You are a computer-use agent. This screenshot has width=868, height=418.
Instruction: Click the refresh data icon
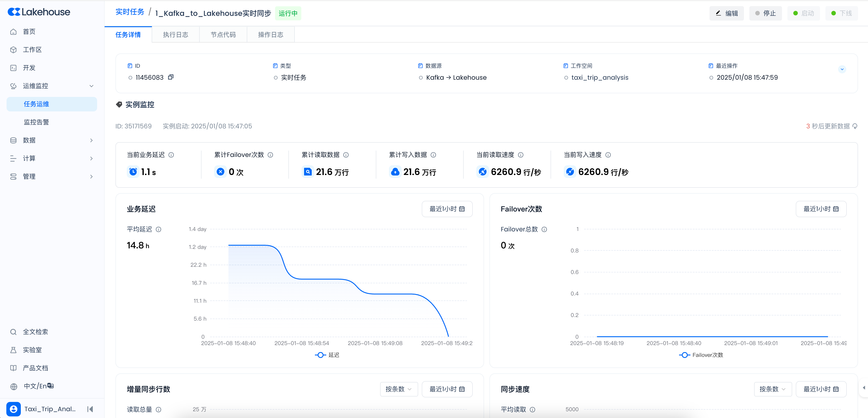click(855, 126)
